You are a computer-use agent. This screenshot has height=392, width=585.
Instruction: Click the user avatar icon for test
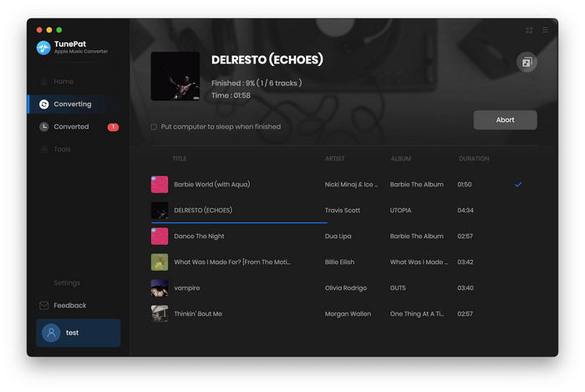click(x=51, y=333)
